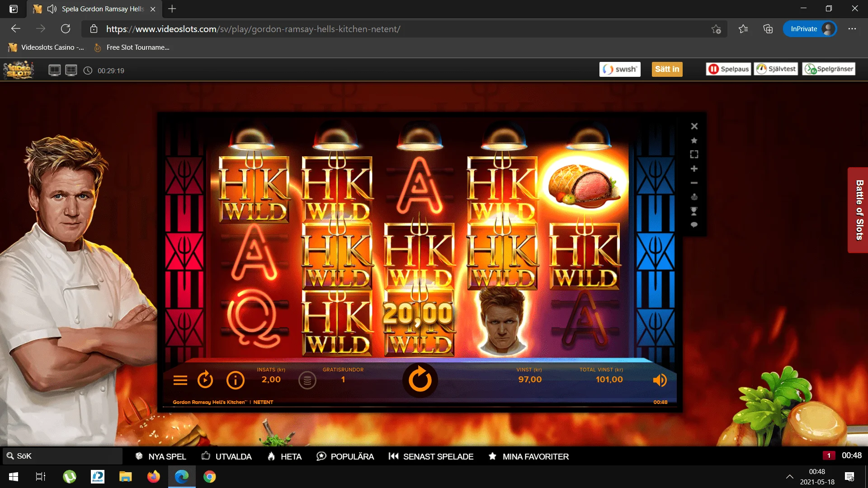The height and width of the screenshot is (488, 868).
Task: Open browser Settings and more menu
Action: click(x=852, y=29)
